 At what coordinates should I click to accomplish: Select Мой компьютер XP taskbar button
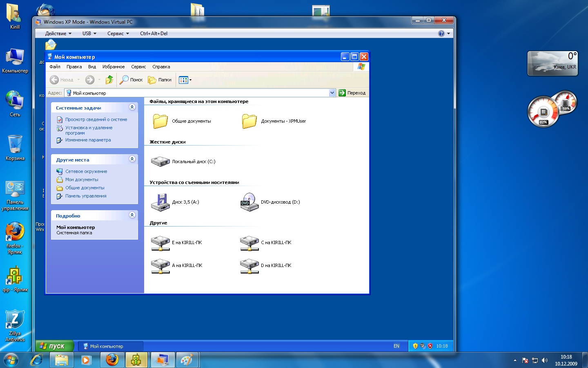(x=110, y=346)
